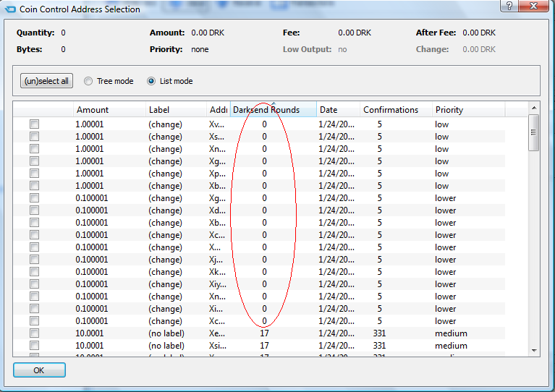This screenshot has height=392, width=555.
Task: Sort coins by Confirmations column header
Action: [x=396, y=110]
